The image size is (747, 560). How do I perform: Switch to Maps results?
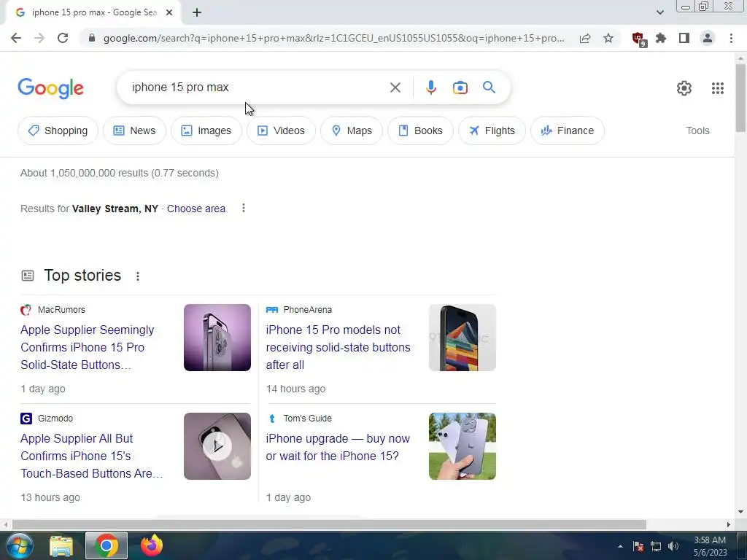[352, 131]
